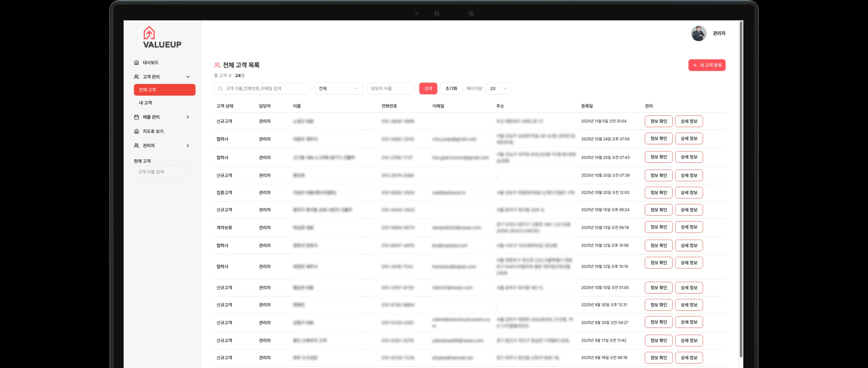Click the 집중고객 status cell
868x368 pixels.
[x=224, y=193]
